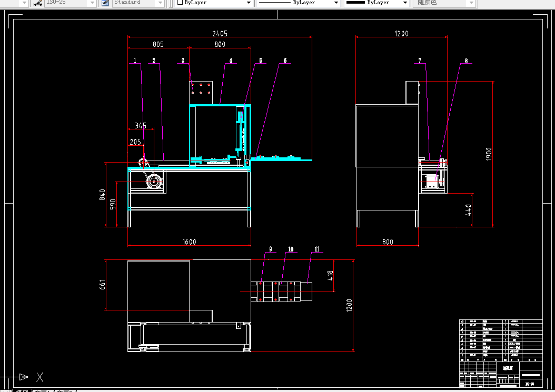Open the ByLayer lineweight dropdown
Image resolution: width=555 pixels, height=392 pixels.
(405, 3)
